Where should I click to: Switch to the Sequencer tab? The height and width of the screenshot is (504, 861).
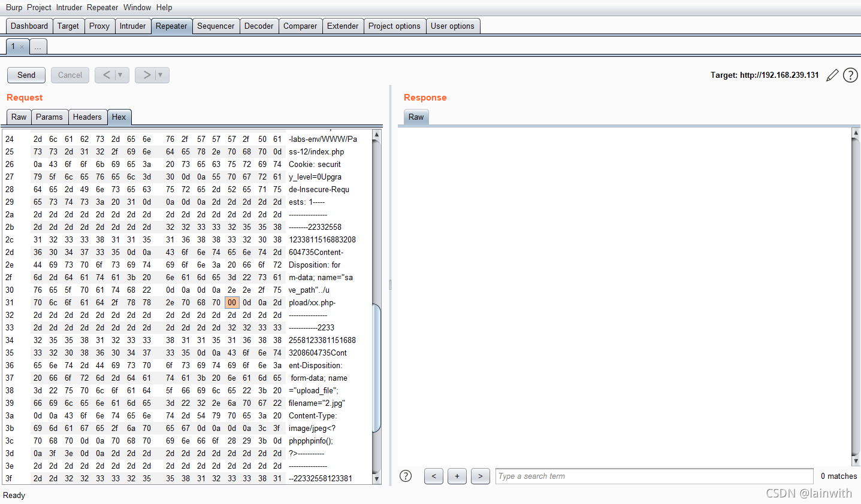click(216, 26)
